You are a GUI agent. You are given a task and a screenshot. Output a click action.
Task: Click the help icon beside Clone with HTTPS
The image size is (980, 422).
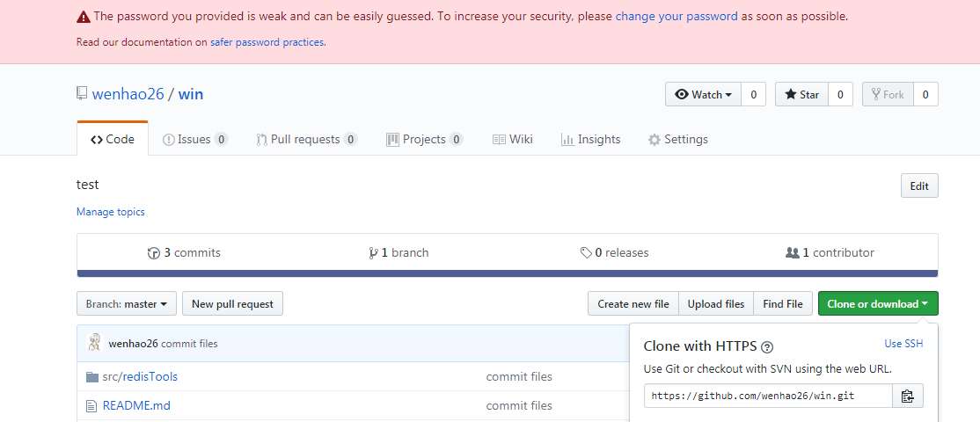(x=767, y=346)
